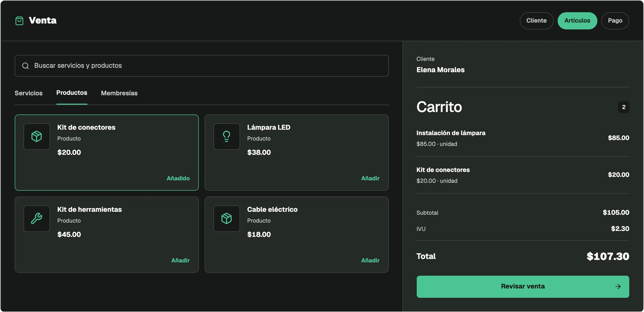Select the Artículos step

pos(577,21)
